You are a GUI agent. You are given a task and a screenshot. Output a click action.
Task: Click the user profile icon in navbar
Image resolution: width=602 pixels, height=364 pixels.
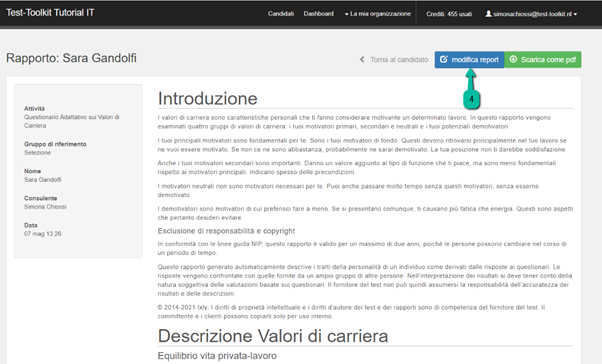pyautogui.click(x=488, y=14)
